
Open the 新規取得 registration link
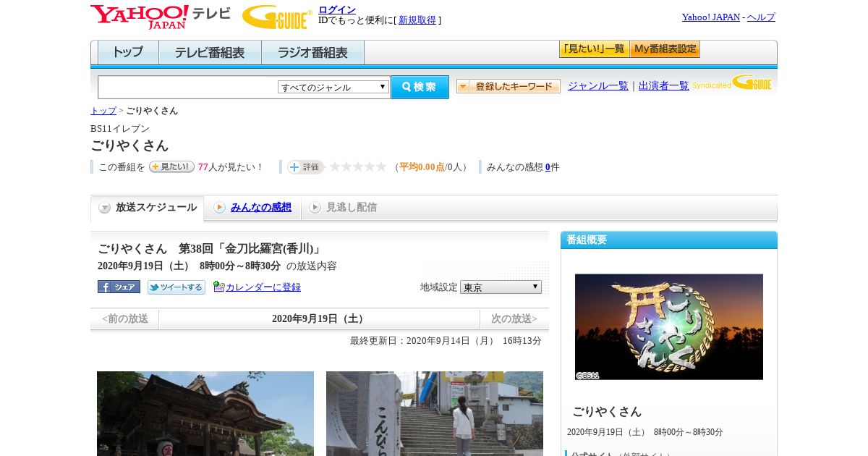click(417, 20)
